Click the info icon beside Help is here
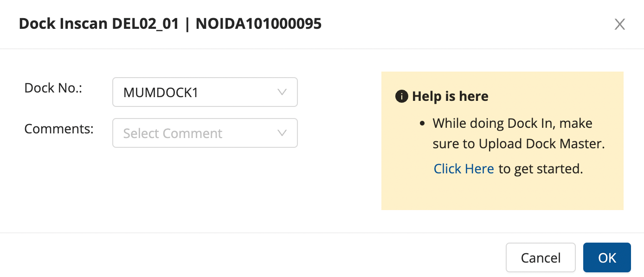This screenshot has width=644, height=277. (x=400, y=96)
